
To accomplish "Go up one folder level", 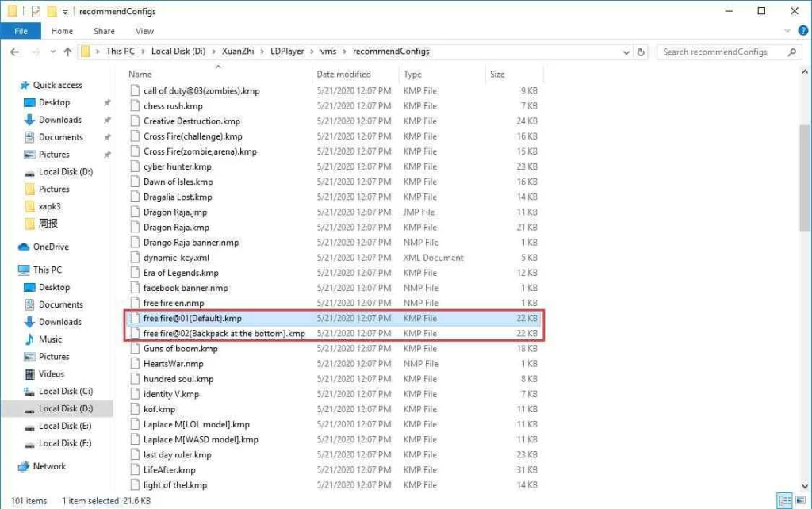I will tap(67, 52).
